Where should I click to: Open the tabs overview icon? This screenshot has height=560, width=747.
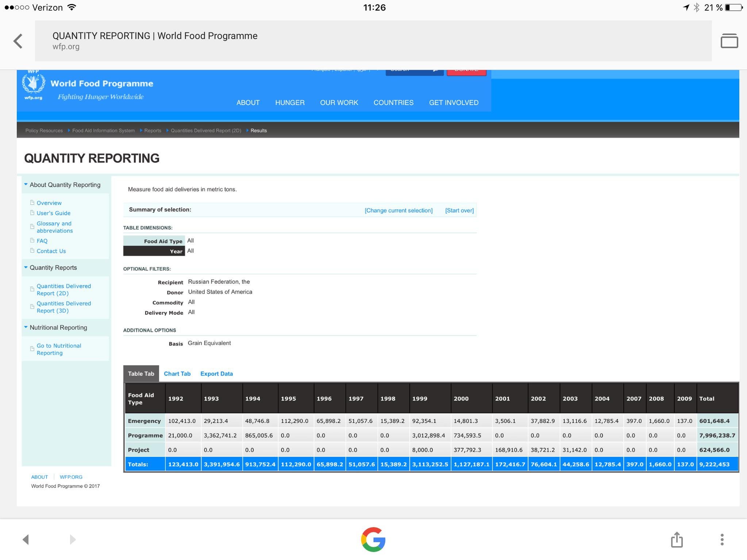(729, 41)
